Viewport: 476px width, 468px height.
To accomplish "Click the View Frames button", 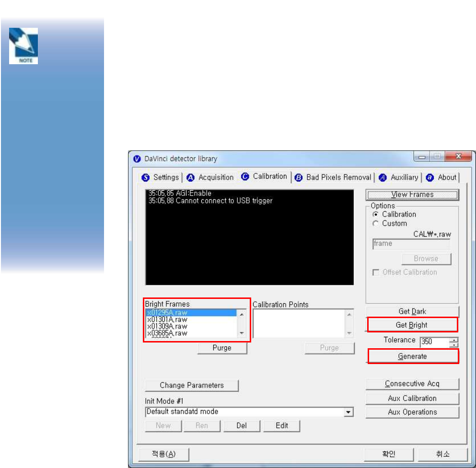I will (412, 195).
